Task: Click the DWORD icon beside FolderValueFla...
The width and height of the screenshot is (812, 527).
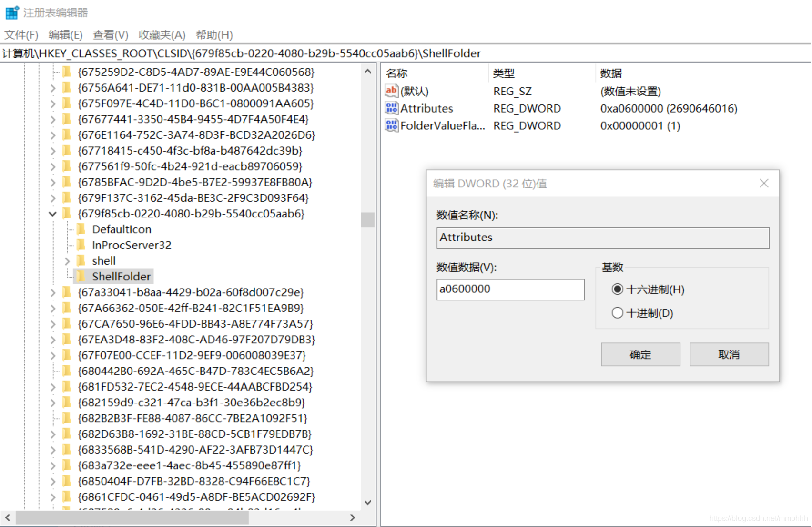Action: [x=391, y=125]
